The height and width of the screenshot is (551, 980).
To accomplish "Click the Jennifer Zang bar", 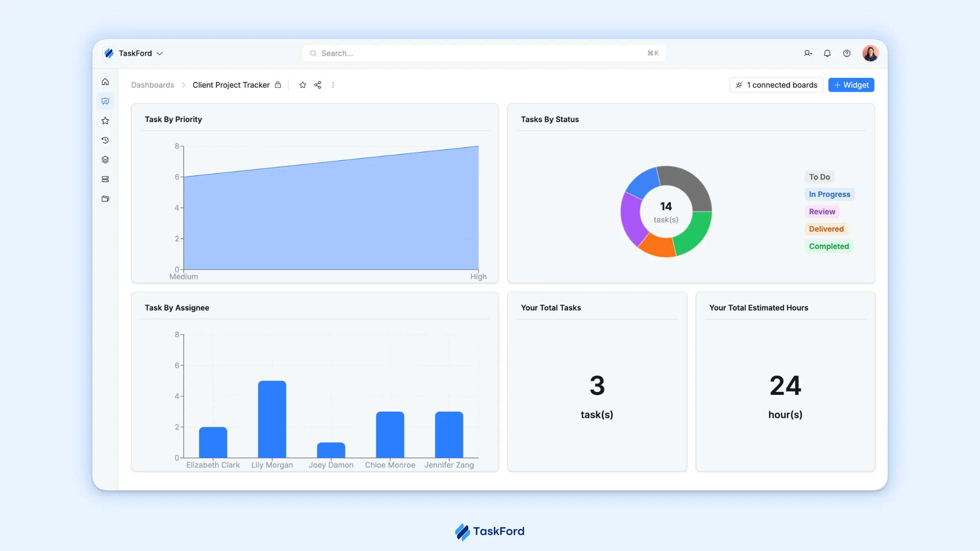I will pyautogui.click(x=449, y=435).
